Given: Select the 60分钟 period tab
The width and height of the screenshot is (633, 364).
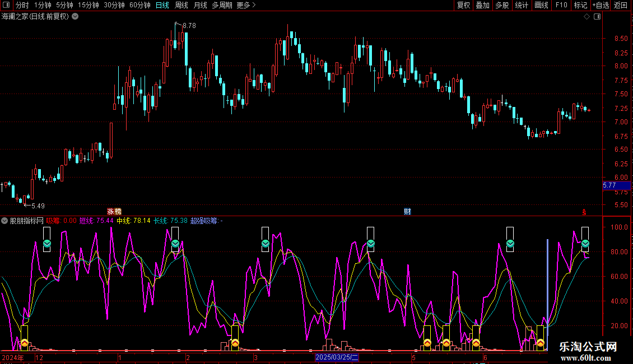Looking at the screenshot, I should pyautogui.click(x=139, y=5).
